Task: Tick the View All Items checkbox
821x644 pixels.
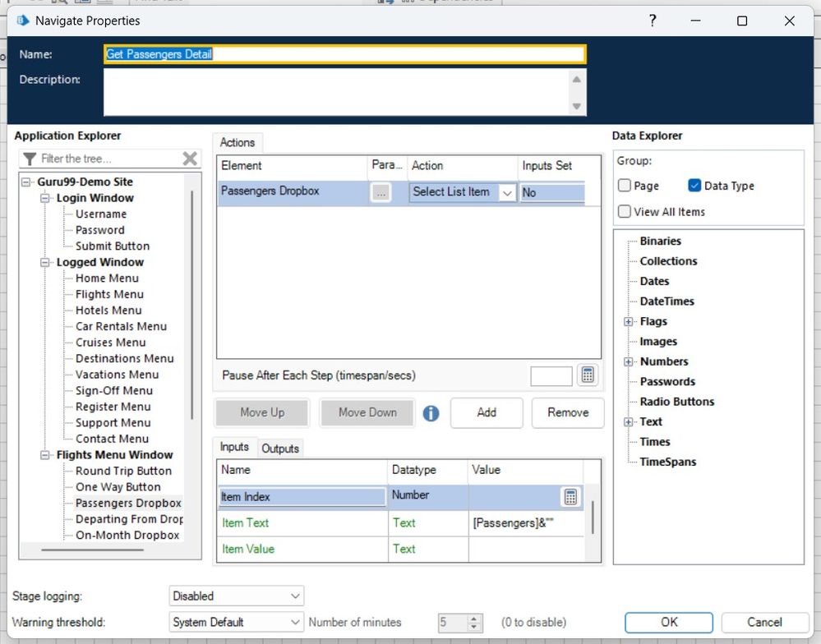Action: pos(625,212)
